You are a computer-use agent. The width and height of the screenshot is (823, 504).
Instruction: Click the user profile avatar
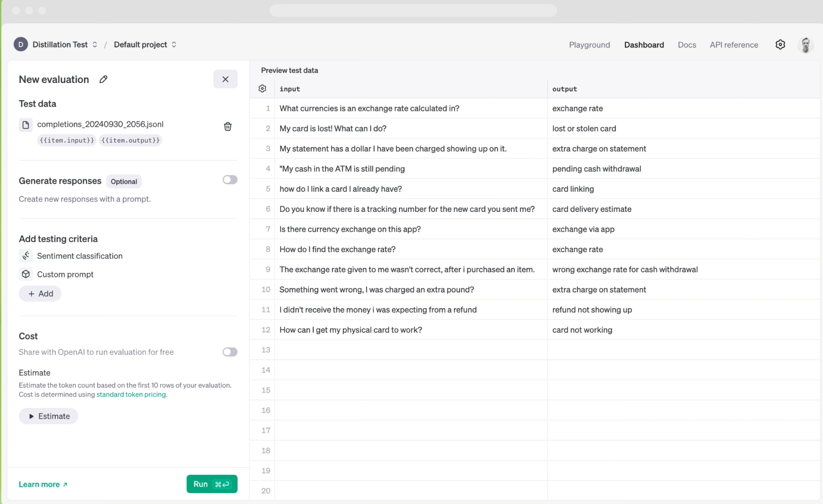pyautogui.click(x=805, y=45)
